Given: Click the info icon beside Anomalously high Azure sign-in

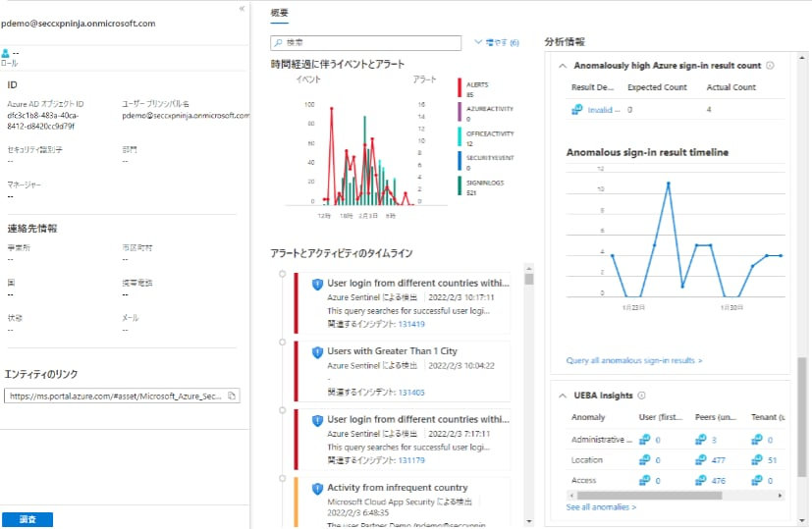Looking at the screenshot, I should coord(770,66).
